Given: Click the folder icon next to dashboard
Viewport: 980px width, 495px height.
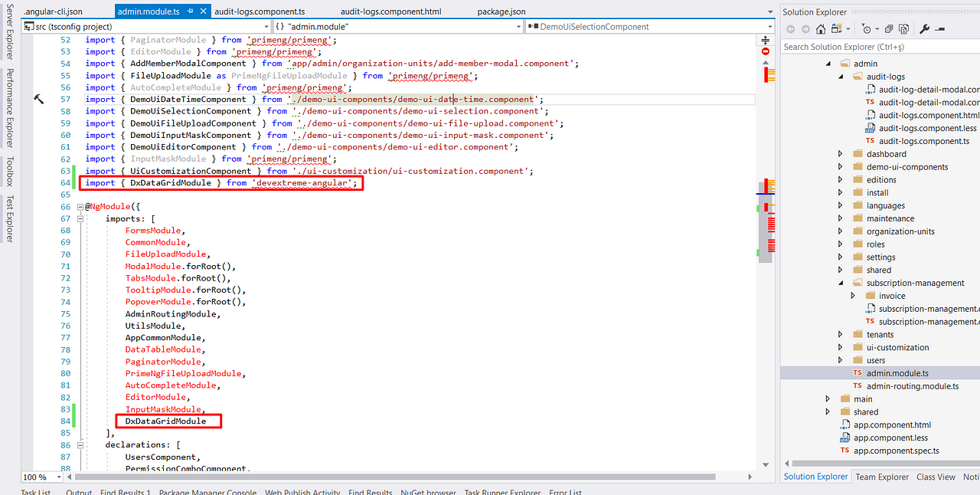Looking at the screenshot, I should pos(857,154).
